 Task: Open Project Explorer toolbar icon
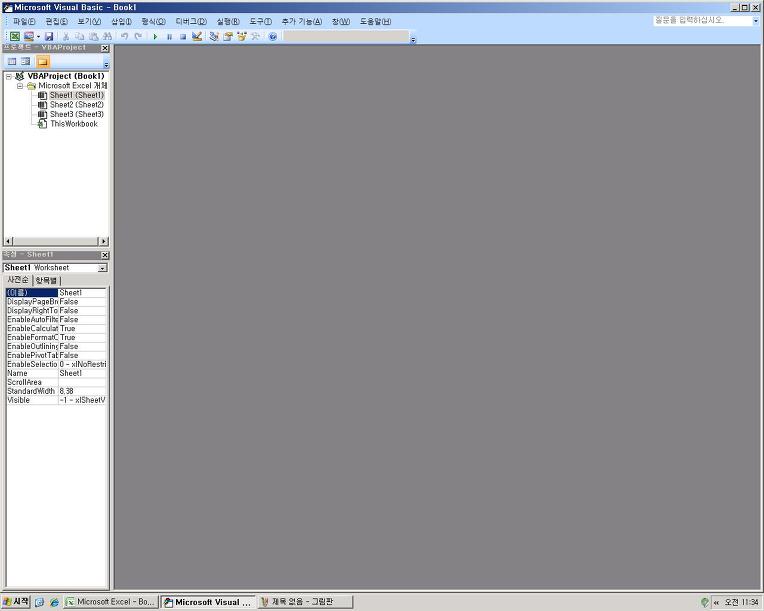click(x=214, y=37)
